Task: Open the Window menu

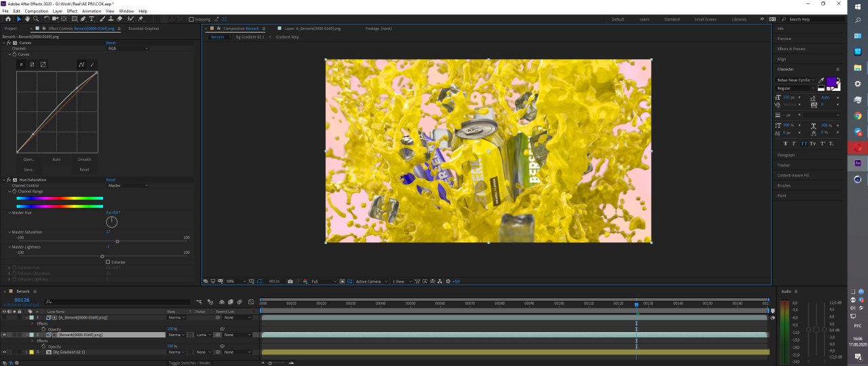Action: 126,11
